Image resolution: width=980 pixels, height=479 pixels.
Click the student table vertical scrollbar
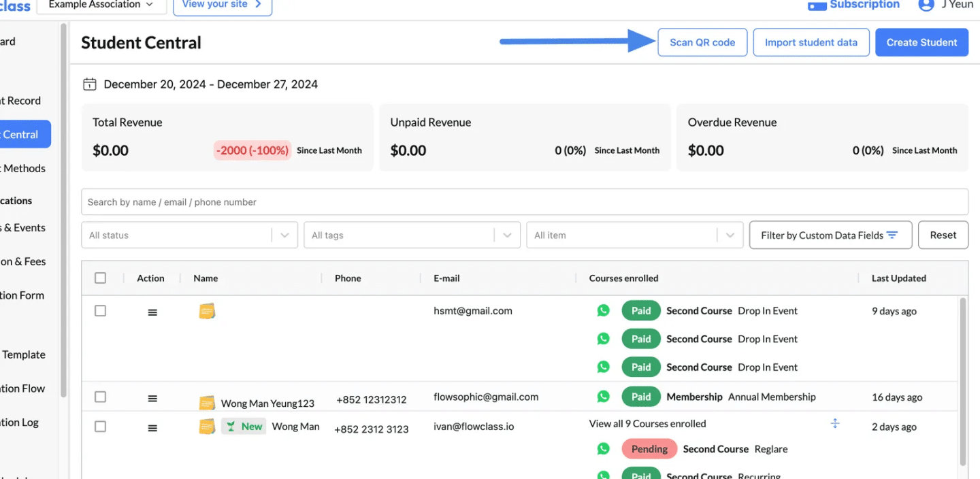(962, 381)
